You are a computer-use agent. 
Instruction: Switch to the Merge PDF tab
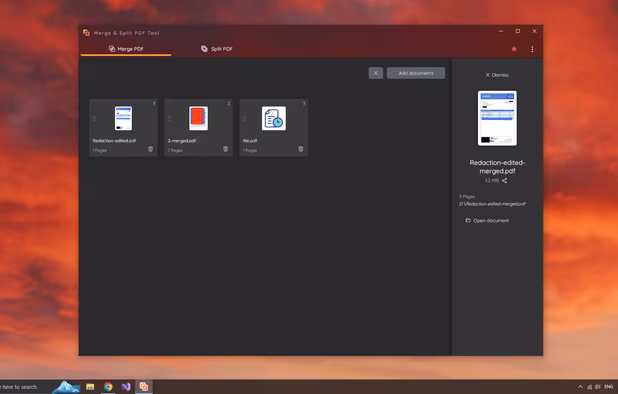(x=126, y=49)
